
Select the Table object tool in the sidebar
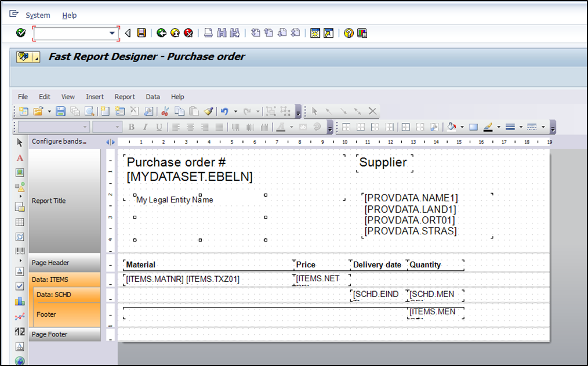[20, 222]
